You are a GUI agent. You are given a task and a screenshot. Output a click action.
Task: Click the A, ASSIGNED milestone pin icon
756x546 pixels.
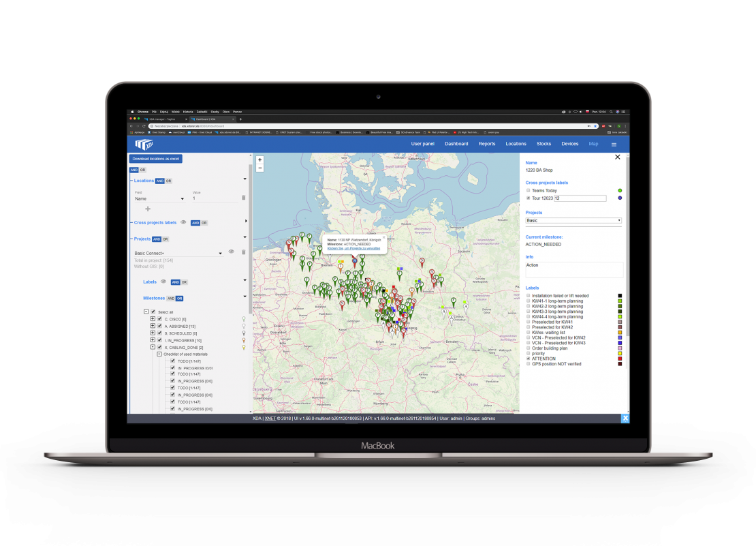tap(243, 326)
